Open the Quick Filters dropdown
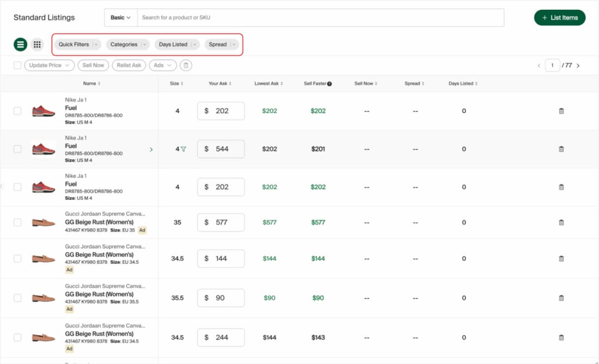Screen dimensions: 599x364 (77, 44)
